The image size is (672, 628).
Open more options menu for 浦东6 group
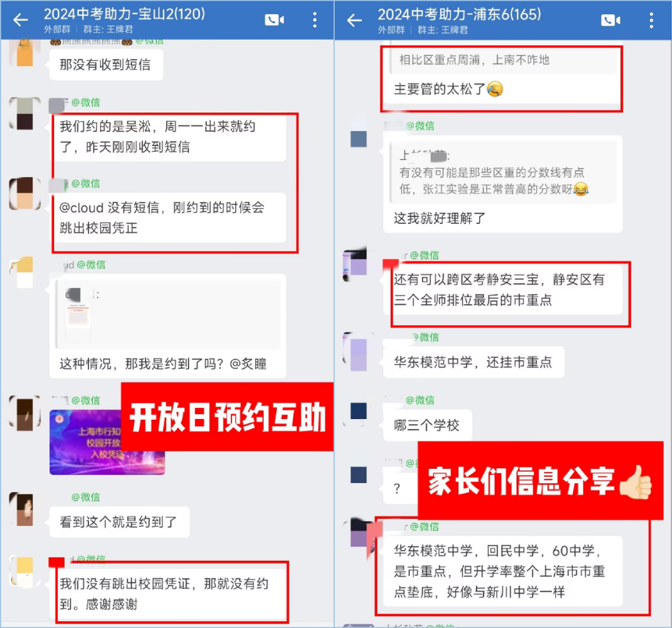[x=651, y=20]
